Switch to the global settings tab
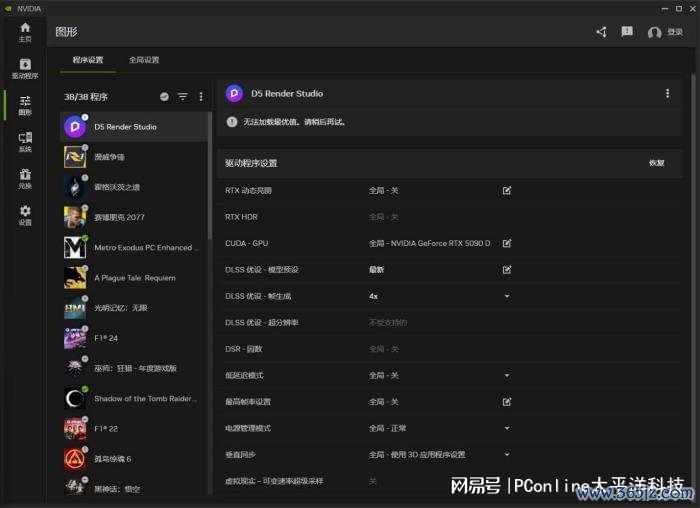Image resolution: width=700 pixels, height=508 pixels. tap(144, 60)
